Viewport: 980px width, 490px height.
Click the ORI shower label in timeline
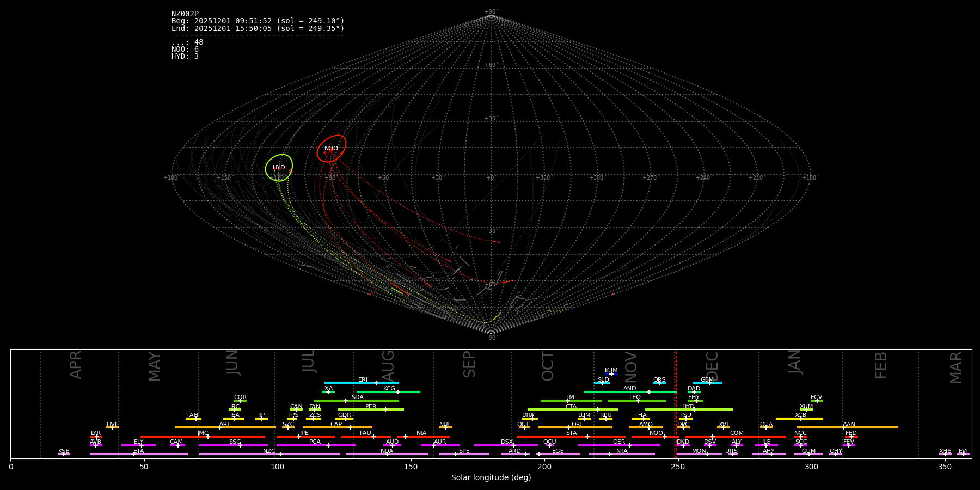coord(577,425)
